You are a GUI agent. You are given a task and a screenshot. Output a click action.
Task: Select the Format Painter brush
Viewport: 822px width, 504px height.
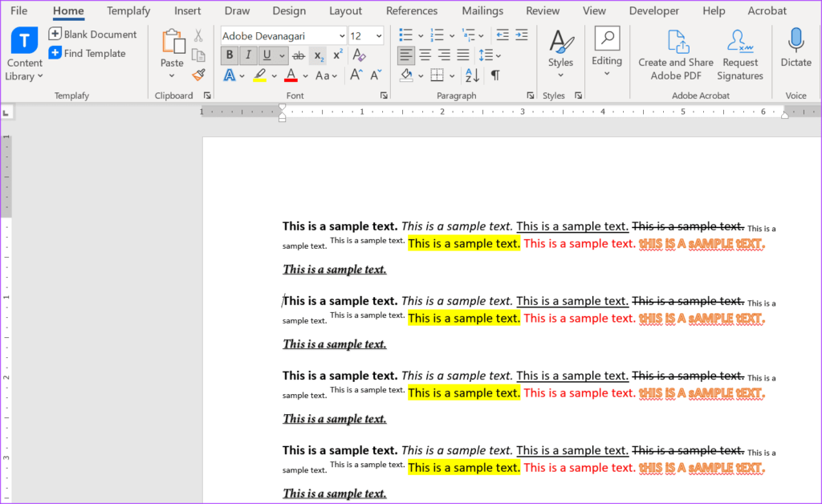click(198, 75)
